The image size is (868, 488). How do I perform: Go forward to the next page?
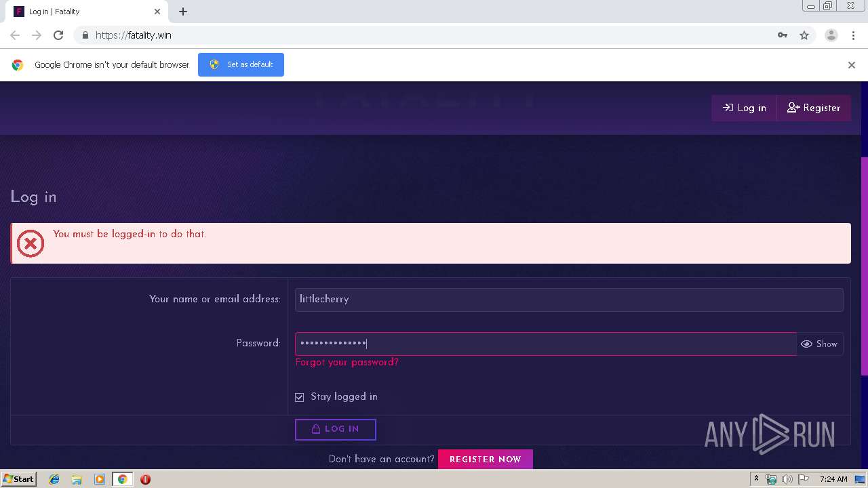point(37,35)
